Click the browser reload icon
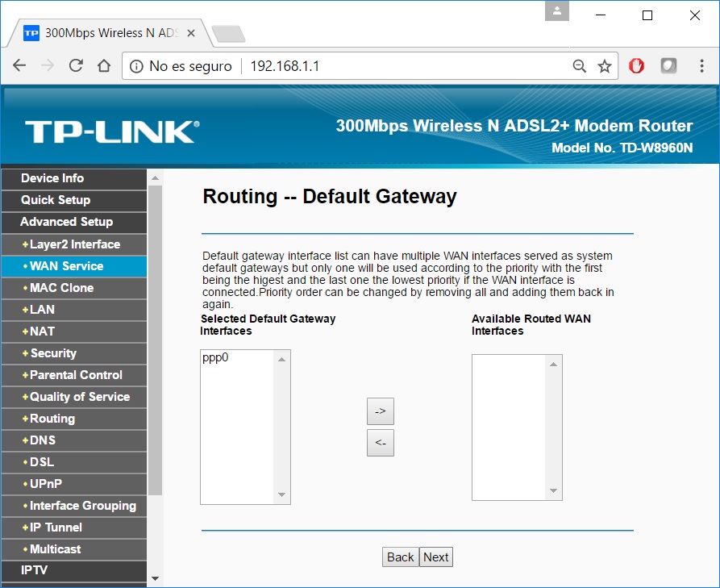 pos(76,66)
